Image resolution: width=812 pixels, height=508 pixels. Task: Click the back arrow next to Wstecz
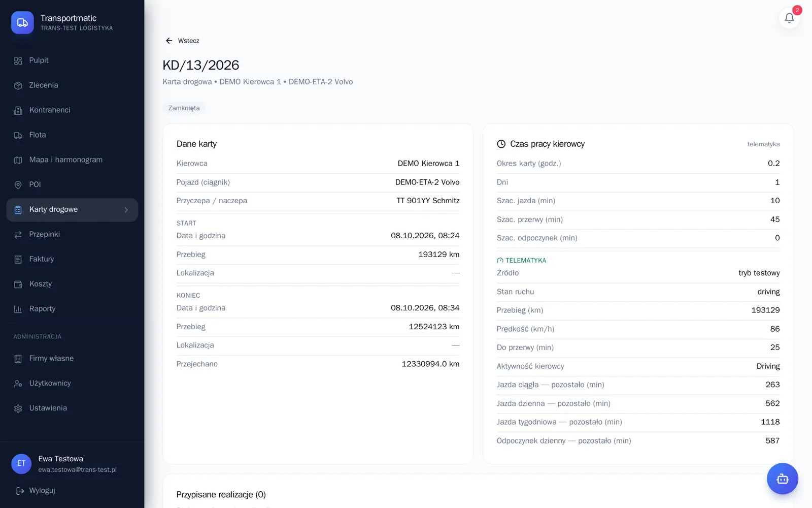[x=169, y=41]
